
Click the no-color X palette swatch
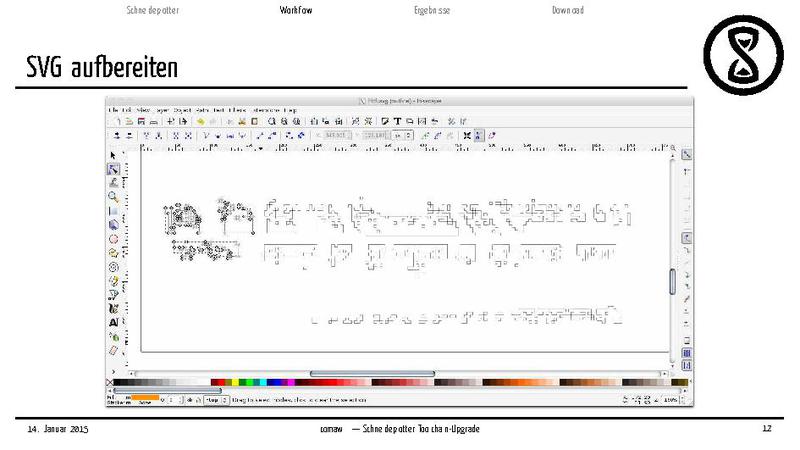click(x=109, y=382)
